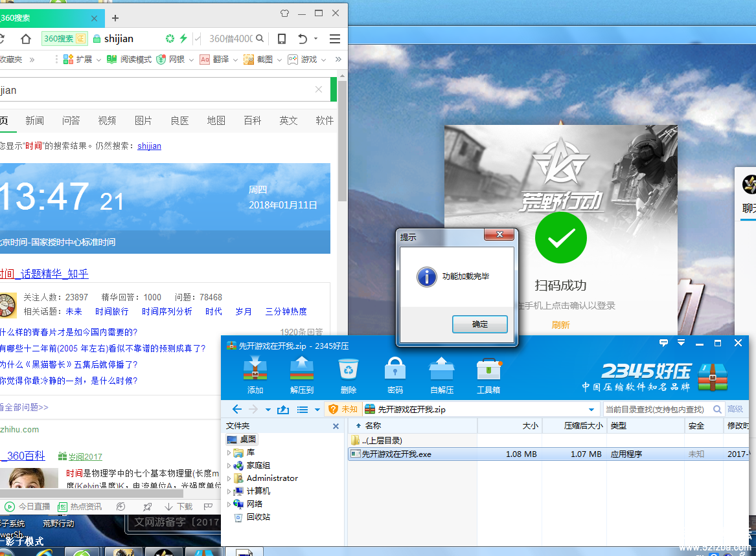Switch to the 地图 search tab
Screen dimensions: 756x556
[x=216, y=120]
